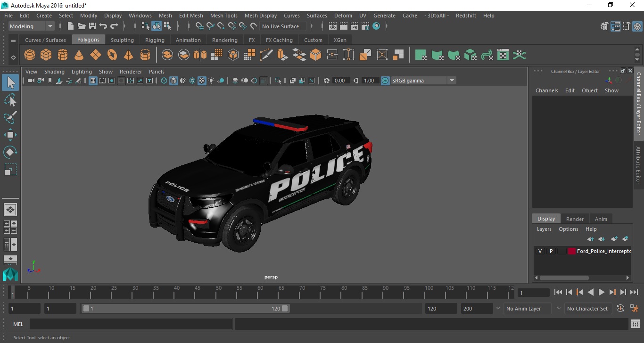Switch to the Render layer tab
This screenshot has height=343, width=644.
tap(575, 219)
